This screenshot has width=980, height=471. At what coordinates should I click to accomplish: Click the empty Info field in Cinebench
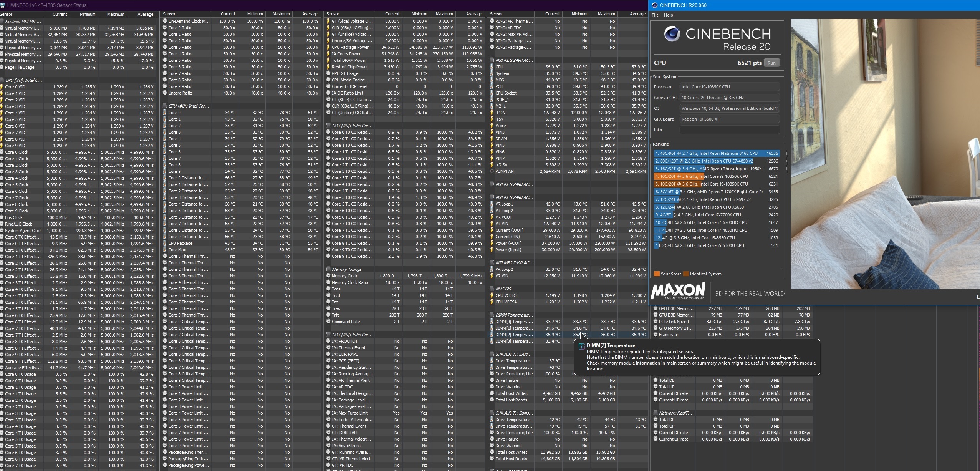pyautogui.click(x=729, y=130)
